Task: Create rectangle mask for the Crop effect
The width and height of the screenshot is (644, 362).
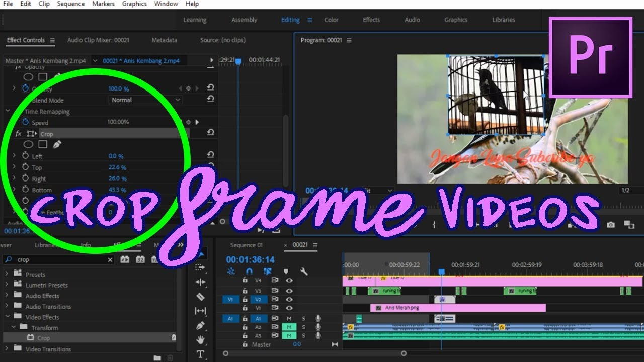Action: tap(43, 145)
